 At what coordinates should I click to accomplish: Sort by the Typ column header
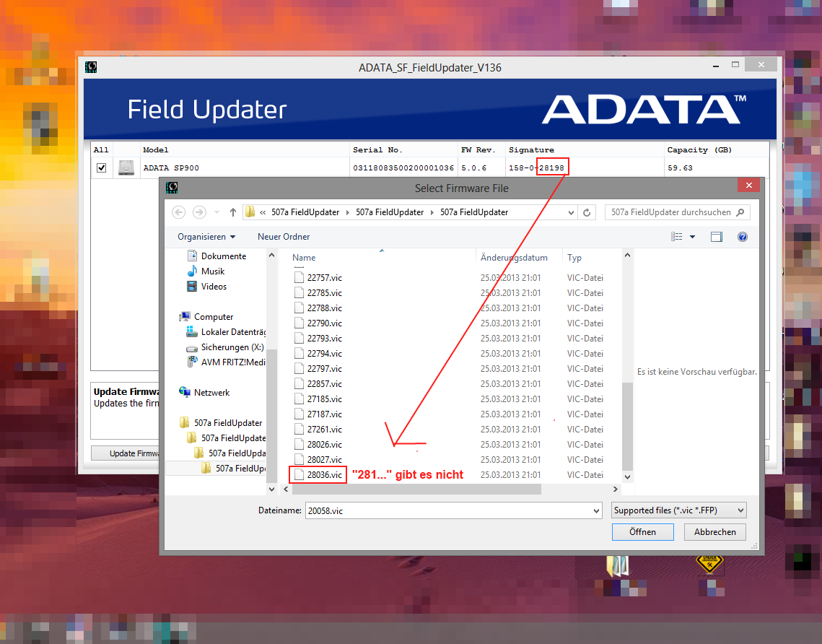coord(574,258)
